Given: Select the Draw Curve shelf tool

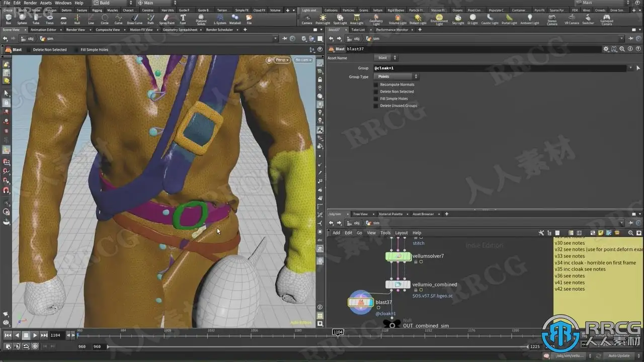Looking at the screenshot, I should [134, 19].
